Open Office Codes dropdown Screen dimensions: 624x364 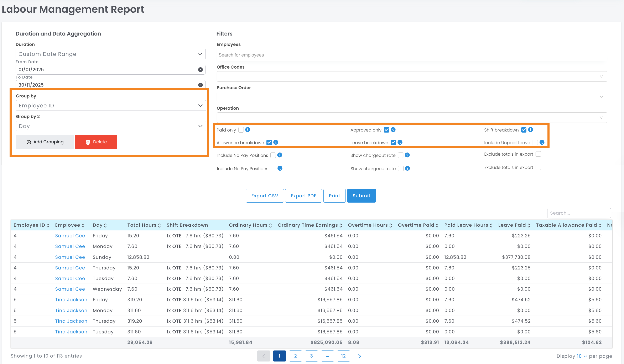tap(412, 76)
